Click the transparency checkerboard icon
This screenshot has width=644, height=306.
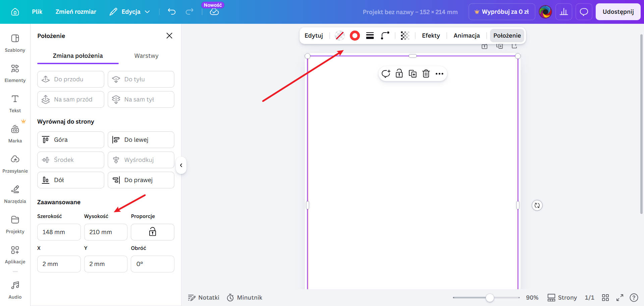click(x=405, y=36)
